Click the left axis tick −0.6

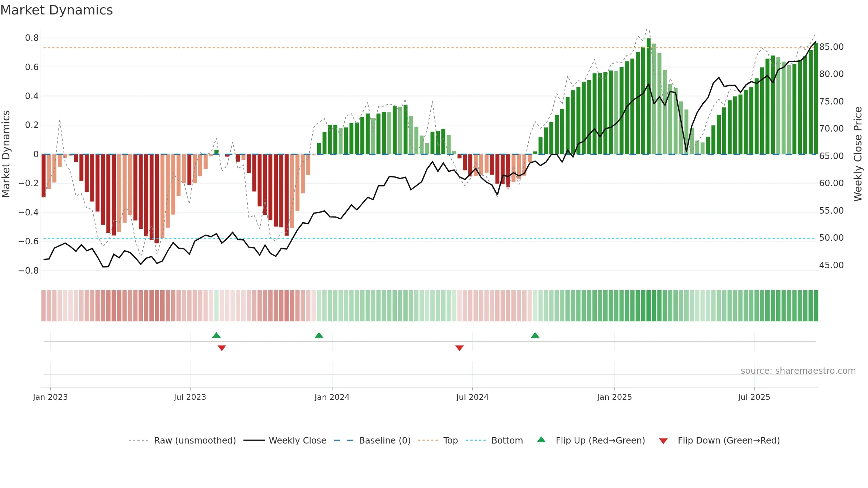pos(29,241)
